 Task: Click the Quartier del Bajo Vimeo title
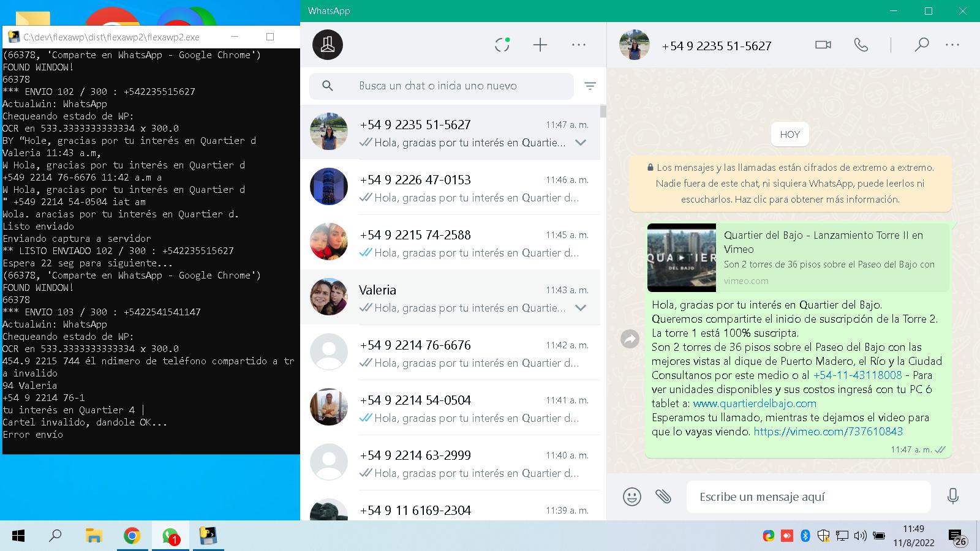(823, 242)
